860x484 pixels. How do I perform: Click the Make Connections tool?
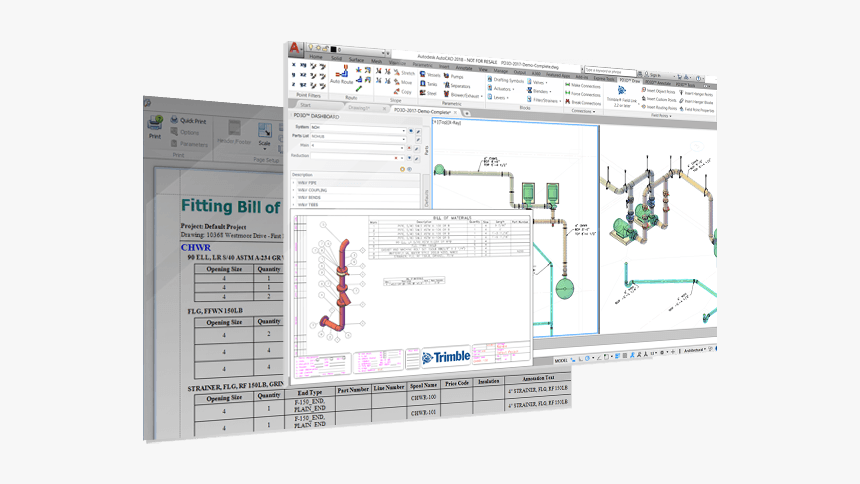(x=583, y=86)
